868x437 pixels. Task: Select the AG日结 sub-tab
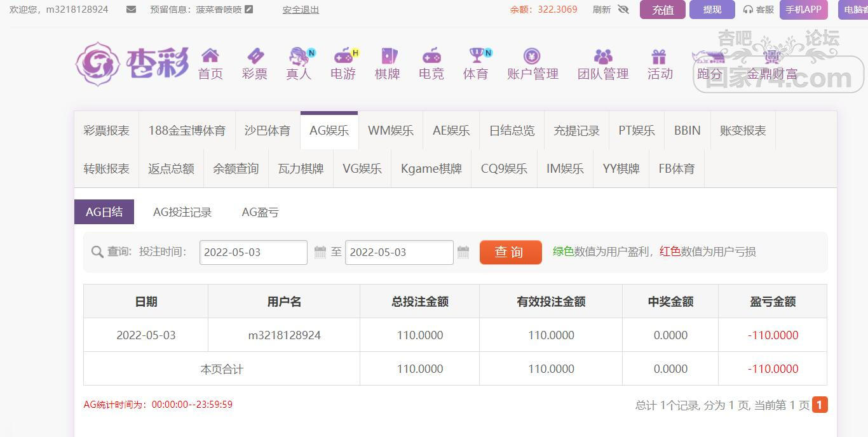coord(104,212)
